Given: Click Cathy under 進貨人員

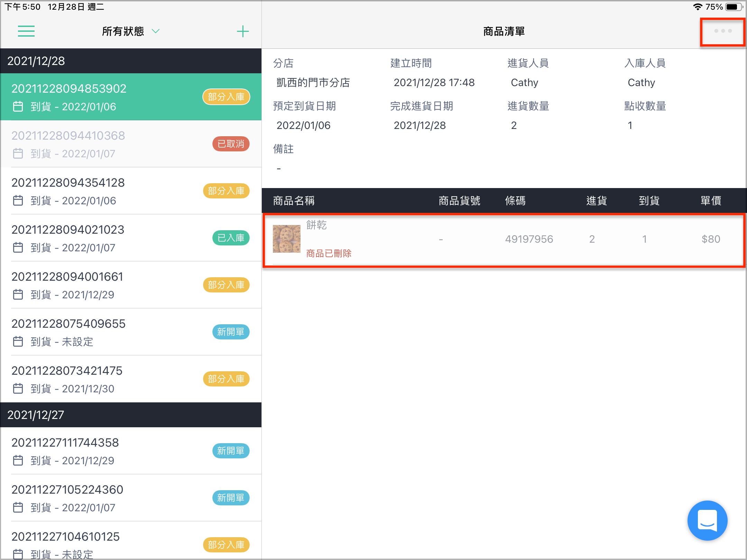Looking at the screenshot, I should point(525,82).
